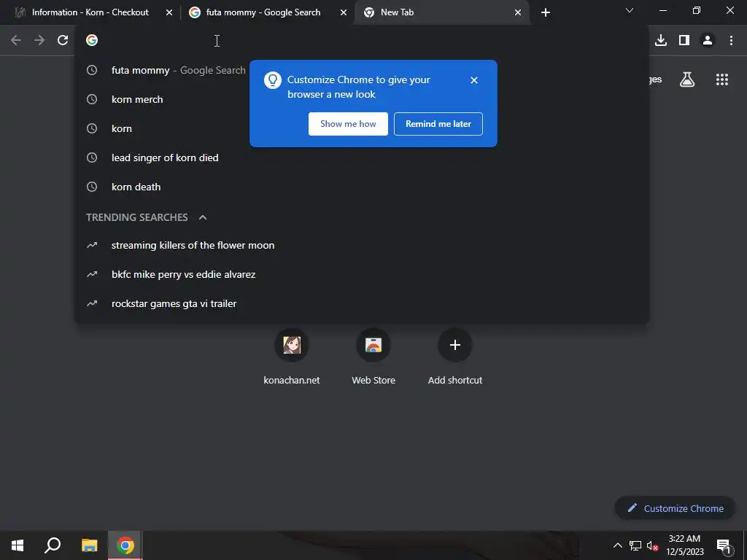Click the muted volume tray icon

click(x=653, y=545)
